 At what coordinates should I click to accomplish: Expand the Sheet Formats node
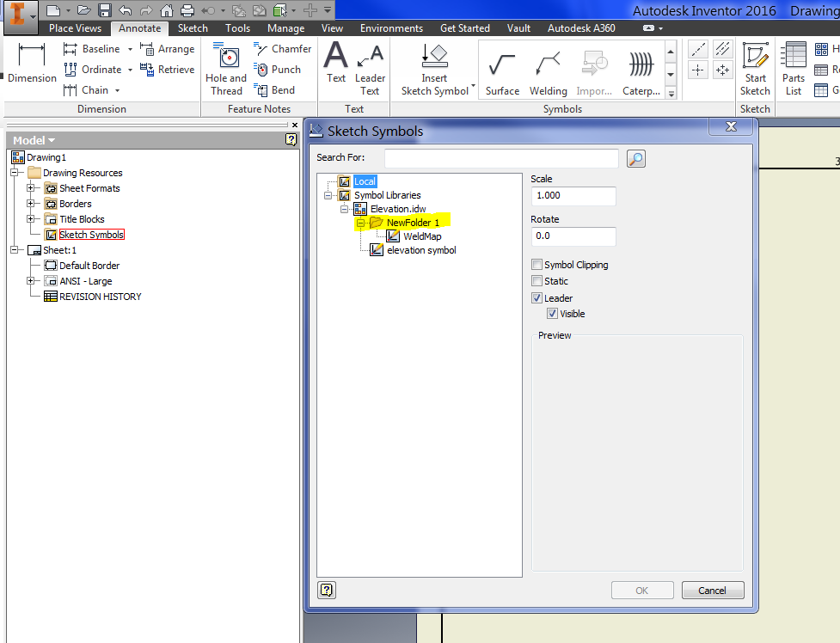(x=31, y=187)
